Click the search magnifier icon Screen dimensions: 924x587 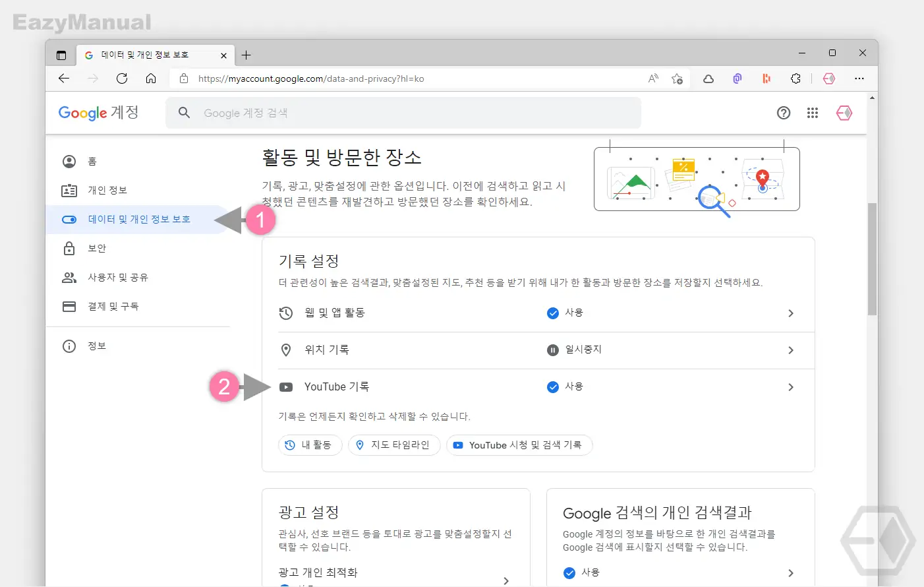185,113
